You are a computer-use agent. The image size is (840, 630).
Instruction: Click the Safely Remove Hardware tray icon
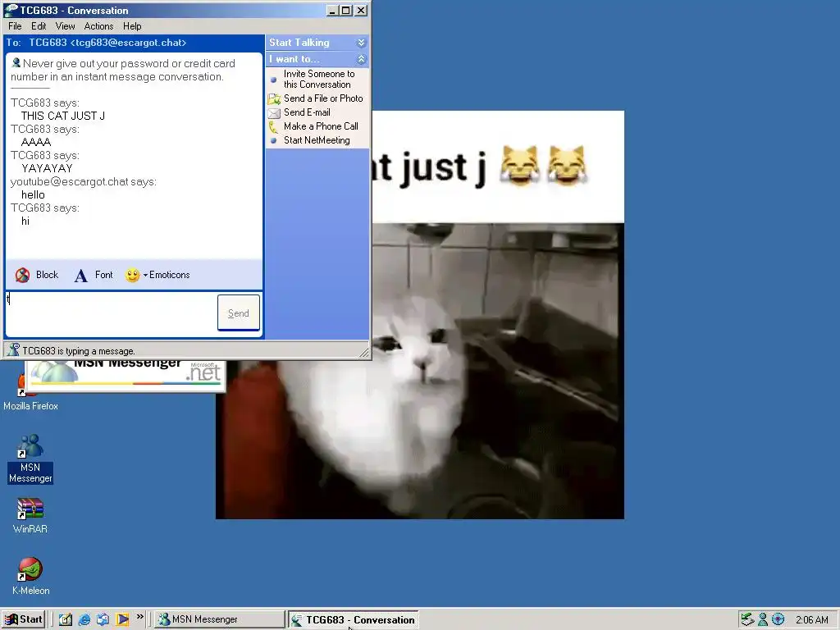pos(746,619)
